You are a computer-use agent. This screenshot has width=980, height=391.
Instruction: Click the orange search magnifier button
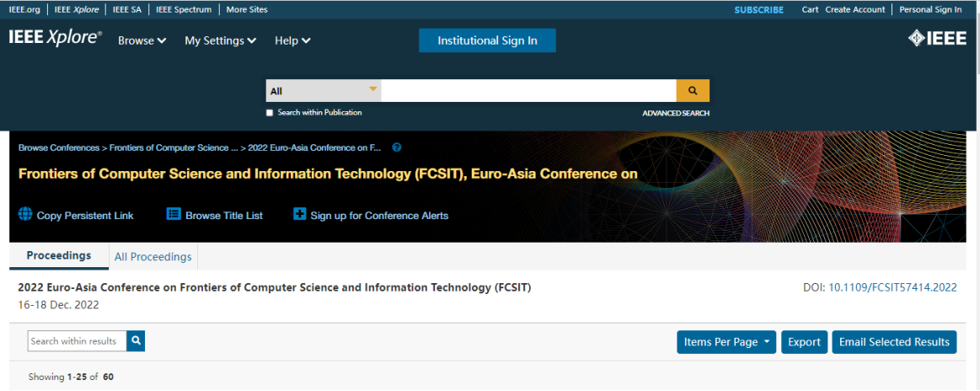click(693, 90)
